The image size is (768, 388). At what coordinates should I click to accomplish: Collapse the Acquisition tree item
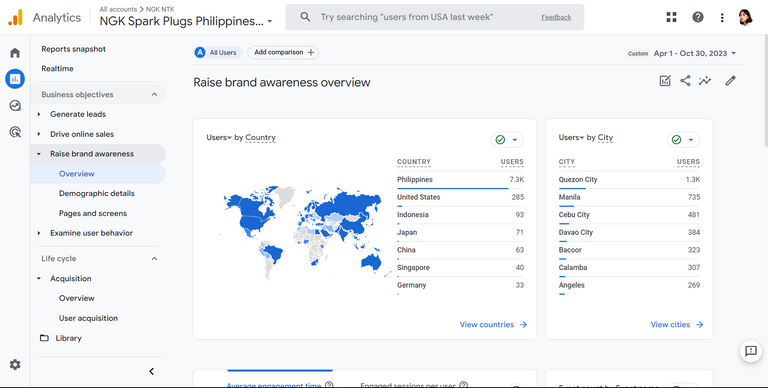[39, 279]
